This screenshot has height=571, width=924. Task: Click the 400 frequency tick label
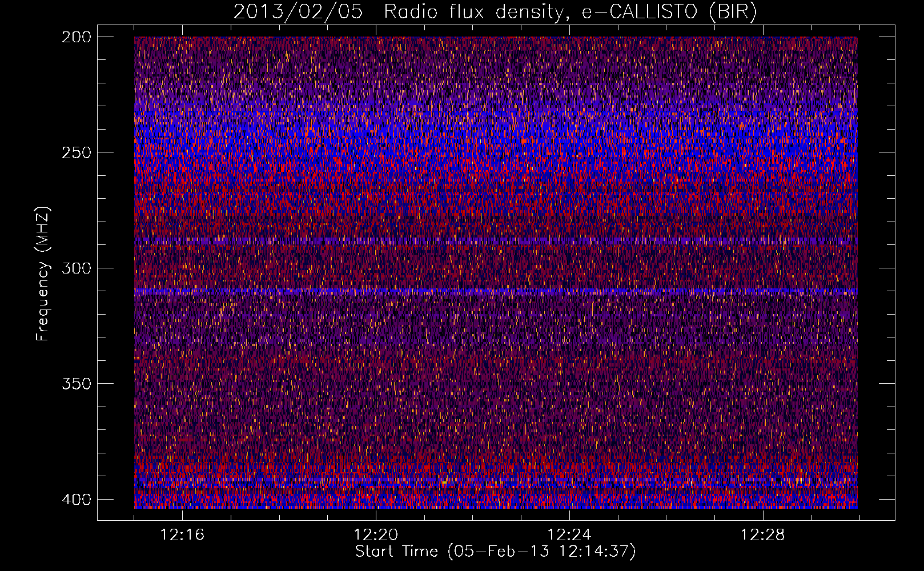tap(76, 500)
